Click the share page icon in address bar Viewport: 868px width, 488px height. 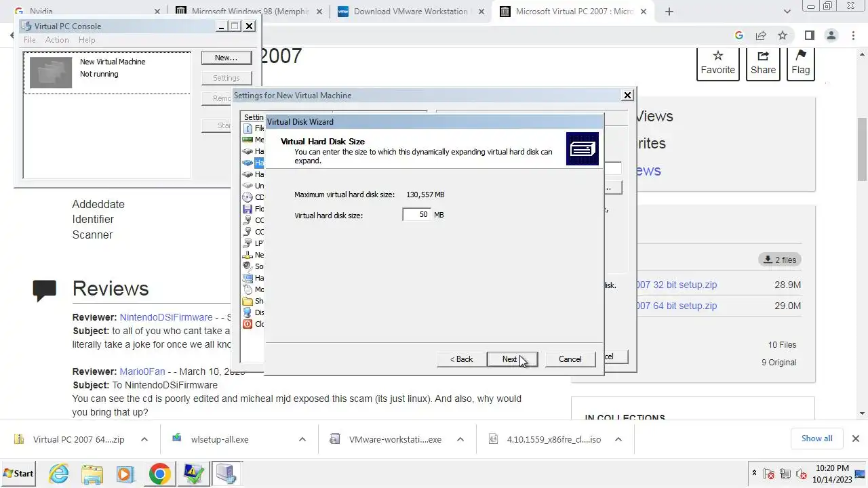point(761,35)
